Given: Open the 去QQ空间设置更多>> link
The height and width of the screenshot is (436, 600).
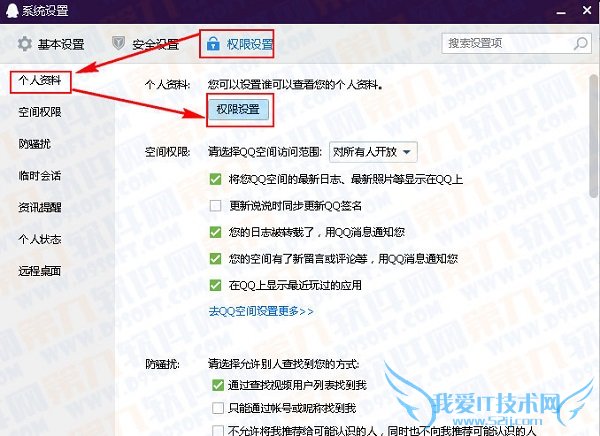Looking at the screenshot, I should click(x=261, y=311).
